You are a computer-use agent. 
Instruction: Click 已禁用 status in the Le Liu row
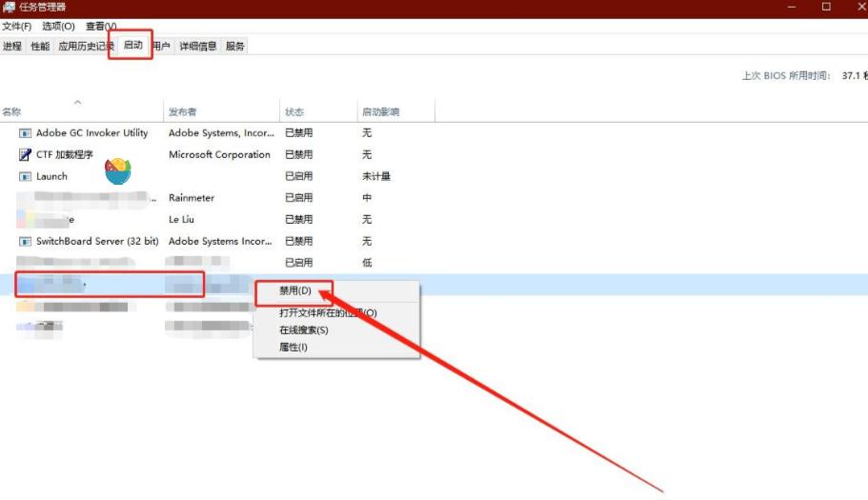tap(299, 220)
